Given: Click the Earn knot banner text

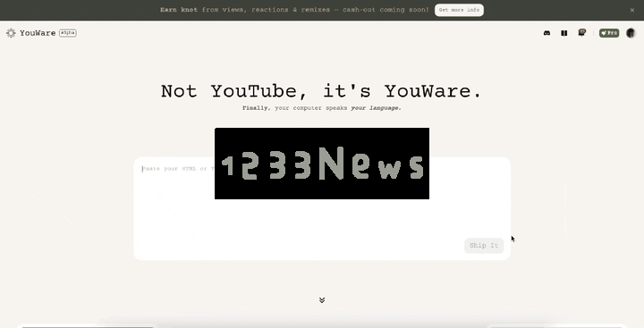Looking at the screenshot, I should (294, 10).
